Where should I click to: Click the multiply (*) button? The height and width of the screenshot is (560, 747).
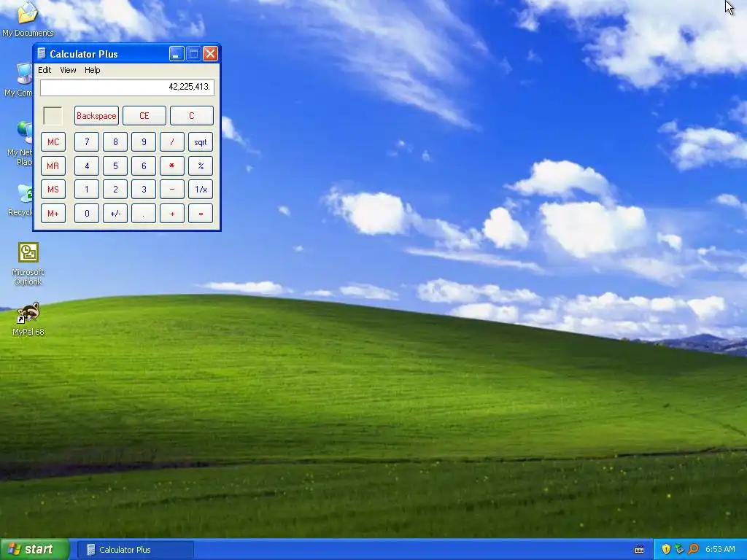tap(172, 166)
